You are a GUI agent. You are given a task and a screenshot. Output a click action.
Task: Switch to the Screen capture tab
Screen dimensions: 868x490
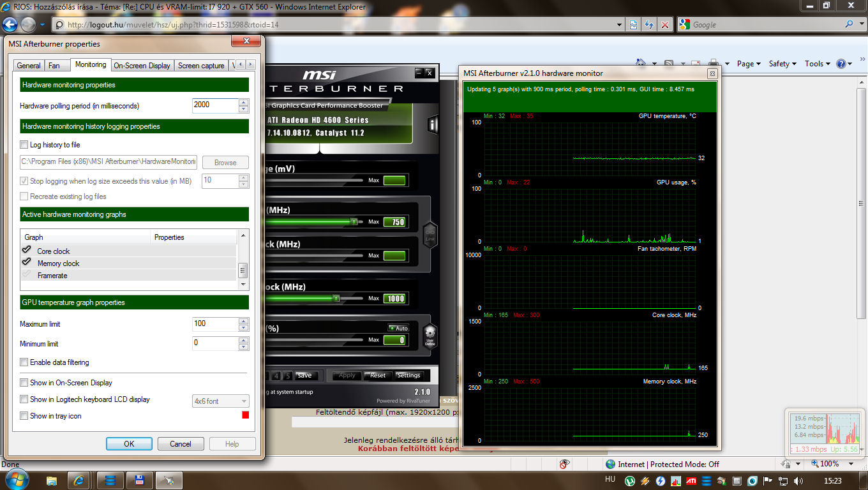pos(201,66)
